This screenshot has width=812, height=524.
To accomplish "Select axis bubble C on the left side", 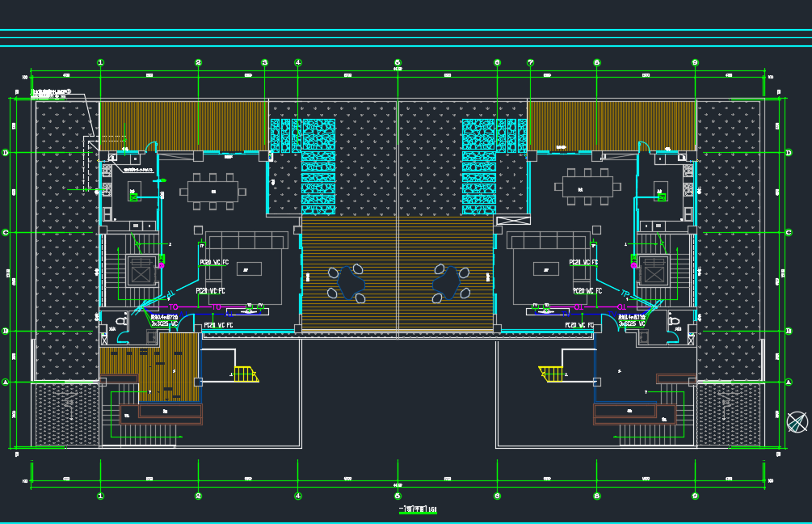I will coord(6,233).
